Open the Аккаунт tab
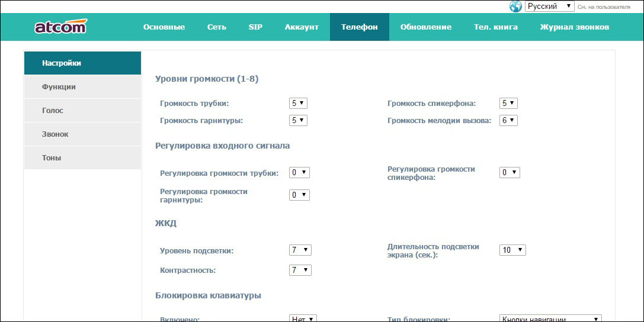The image size is (644, 322). [x=302, y=27]
